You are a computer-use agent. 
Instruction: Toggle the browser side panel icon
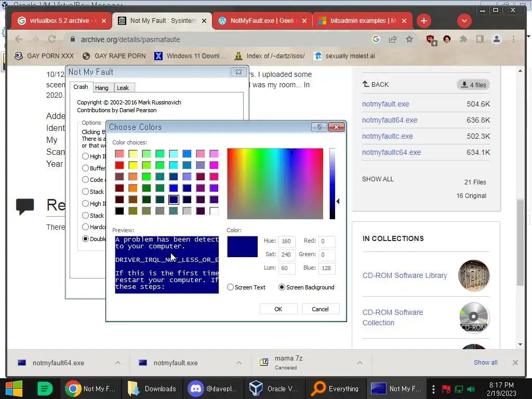click(480, 39)
